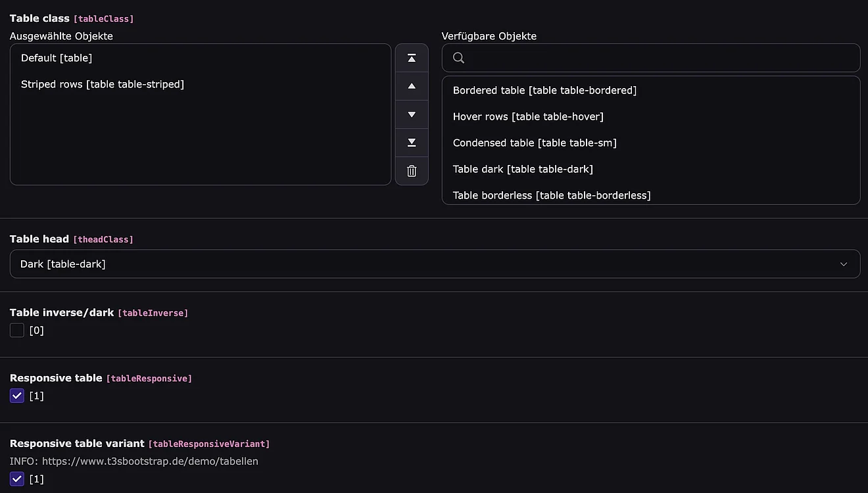Click the magnifier icon in search box

459,58
